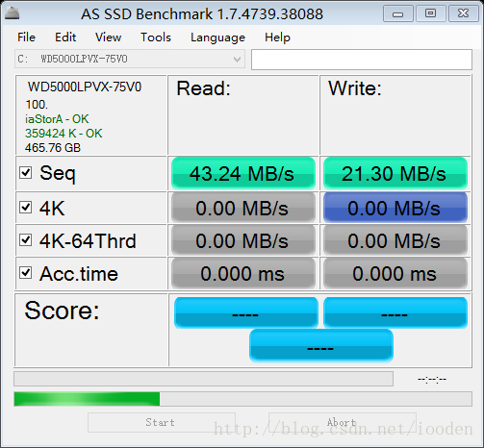Open the Language menu
Viewport: 484px width, 448px height.
(217, 37)
